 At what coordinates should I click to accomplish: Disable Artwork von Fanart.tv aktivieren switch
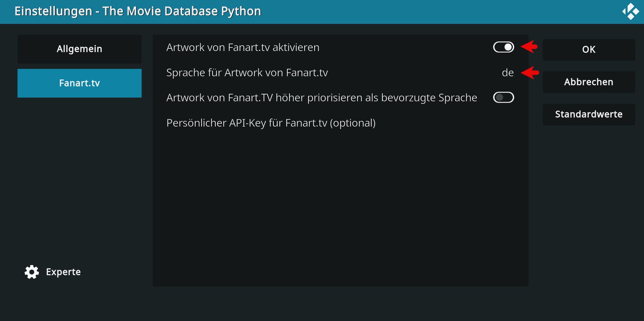pyautogui.click(x=503, y=47)
